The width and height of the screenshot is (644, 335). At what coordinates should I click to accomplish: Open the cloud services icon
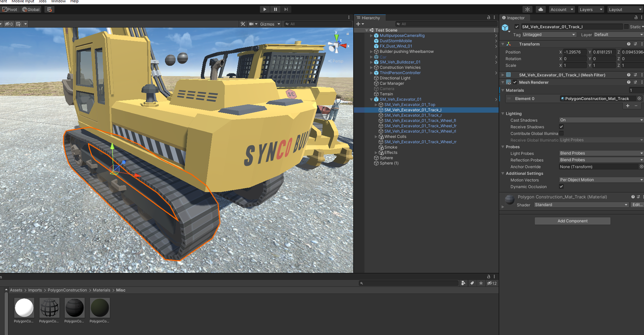pyautogui.click(x=541, y=9)
